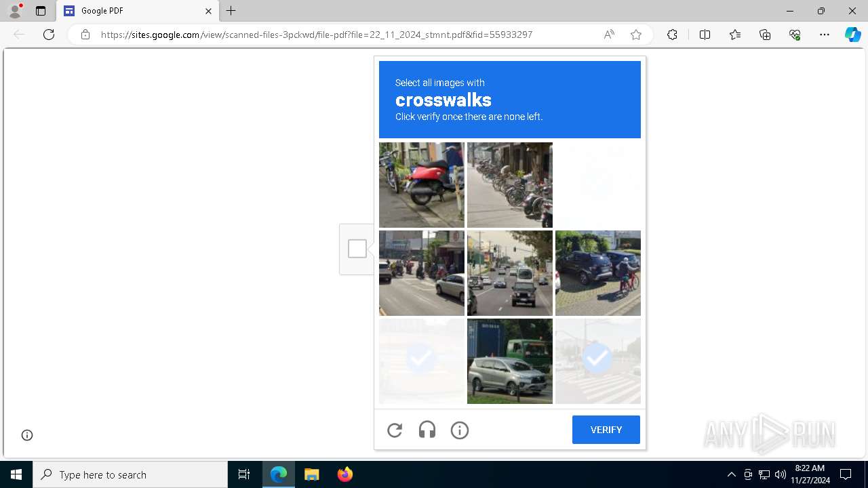The image size is (868, 488).
Task: Switch to audio challenge headphones icon
Action: (427, 430)
